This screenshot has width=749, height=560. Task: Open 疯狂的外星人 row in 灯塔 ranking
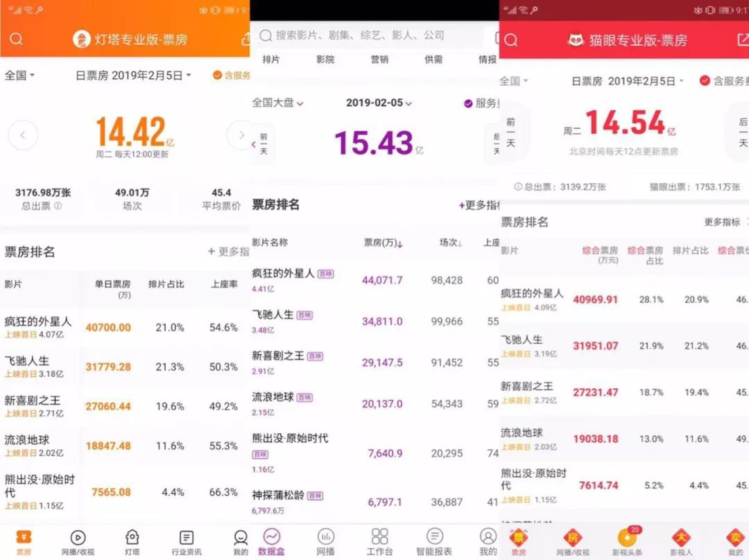click(125, 327)
